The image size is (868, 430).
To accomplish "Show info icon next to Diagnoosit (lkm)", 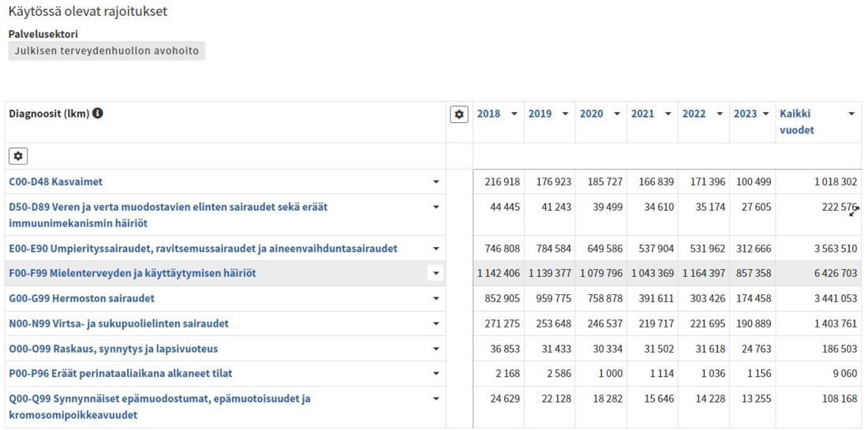I will click(x=97, y=114).
